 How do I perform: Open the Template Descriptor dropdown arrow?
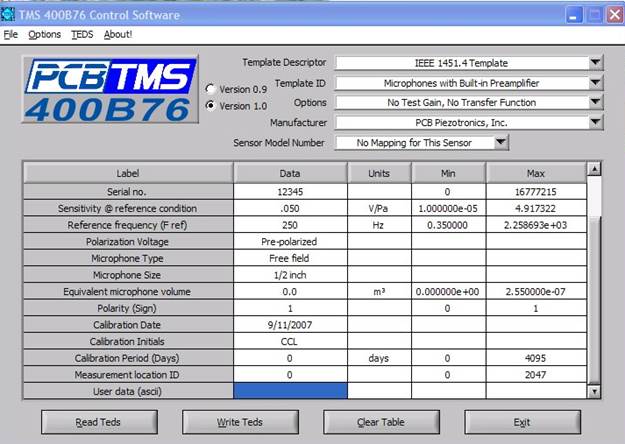[595, 63]
